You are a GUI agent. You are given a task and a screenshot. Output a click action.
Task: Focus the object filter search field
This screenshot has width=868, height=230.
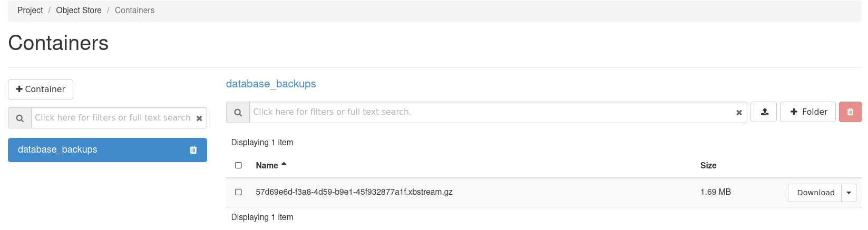point(492,112)
